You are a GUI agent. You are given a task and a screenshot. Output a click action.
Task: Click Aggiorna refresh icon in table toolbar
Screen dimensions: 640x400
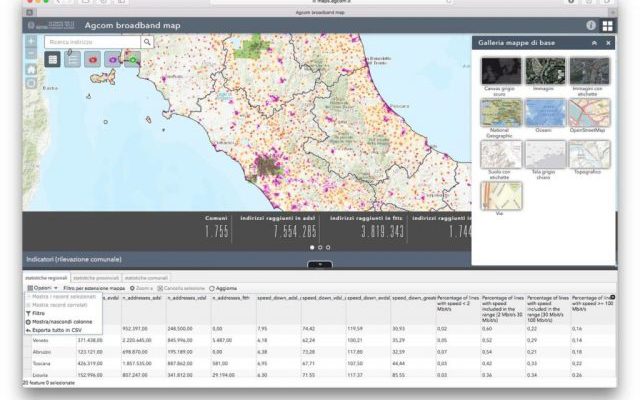point(212,289)
